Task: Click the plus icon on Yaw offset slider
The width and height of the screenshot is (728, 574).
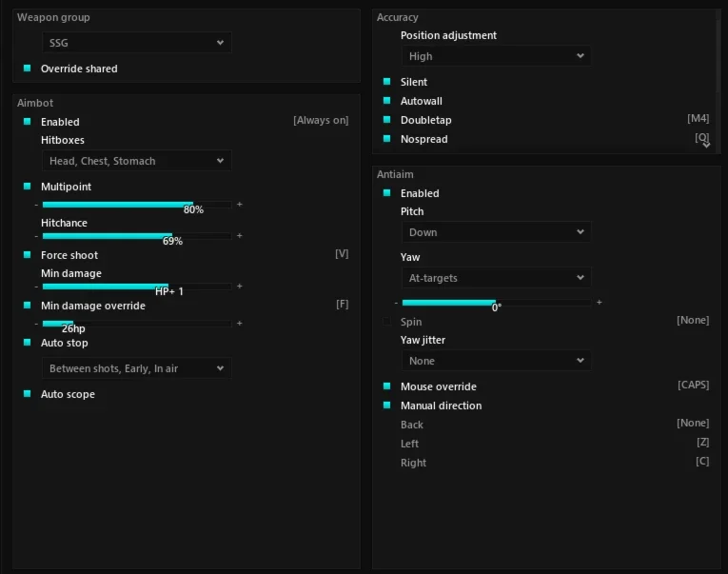Action: (600, 303)
